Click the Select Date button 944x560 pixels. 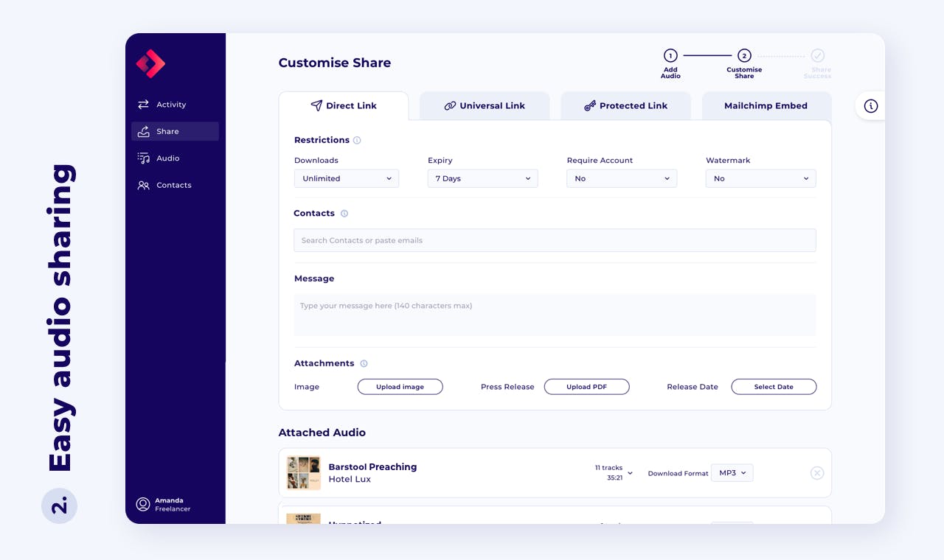(x=774, y=387)
